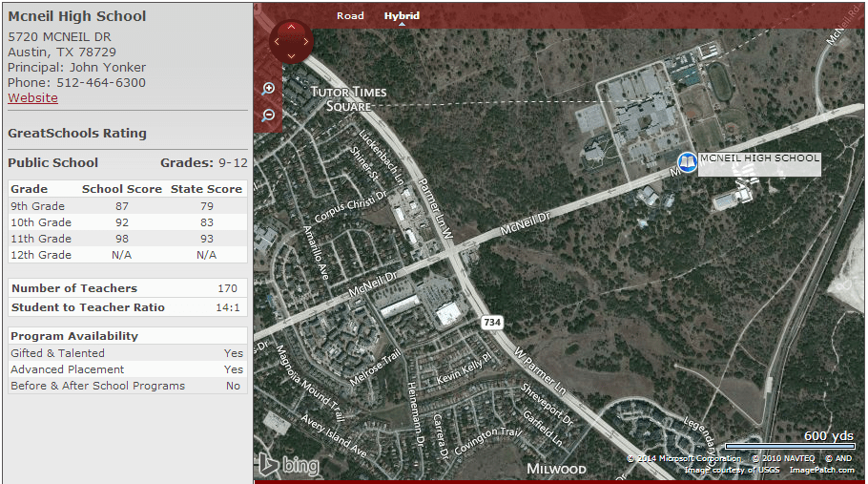The width and height of the screenshot is (868, 484).
Task: Click the '11th Grade' row label
Action: click(41, 239)
